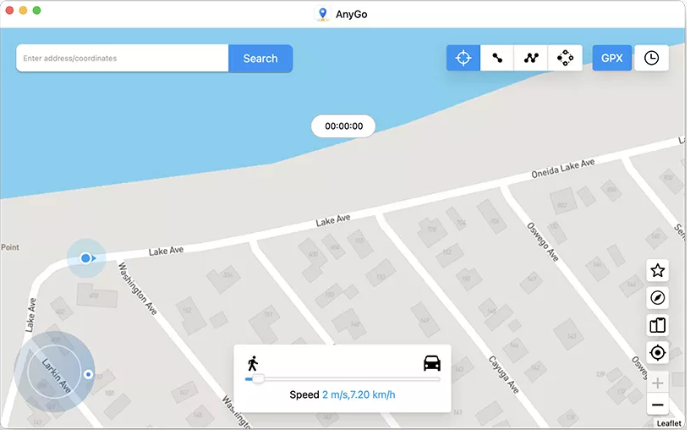The height and width of the screenshot is (430, 687).
Task: Click the speed slider handle
Action: coord(258,379)
